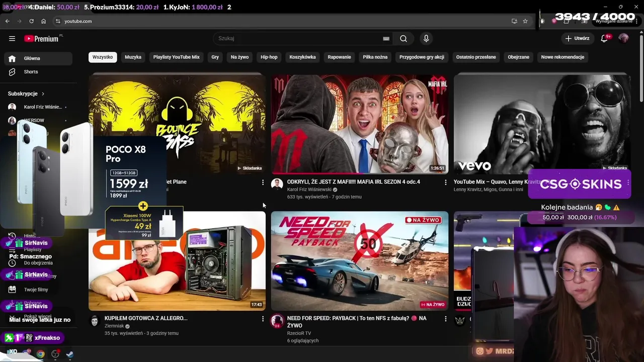Bookmark this page with the star
644x362 pixels.
pyautogui.click(x=525, y=21)
